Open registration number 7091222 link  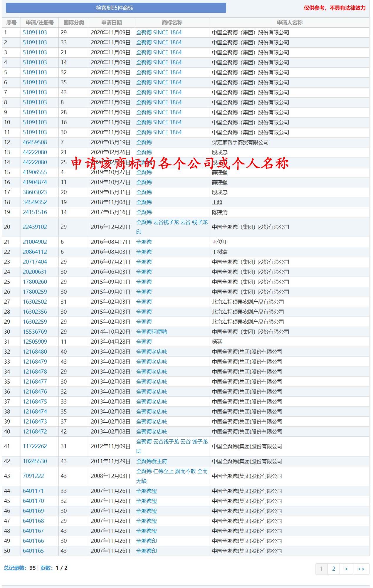[x=33, y=476]
